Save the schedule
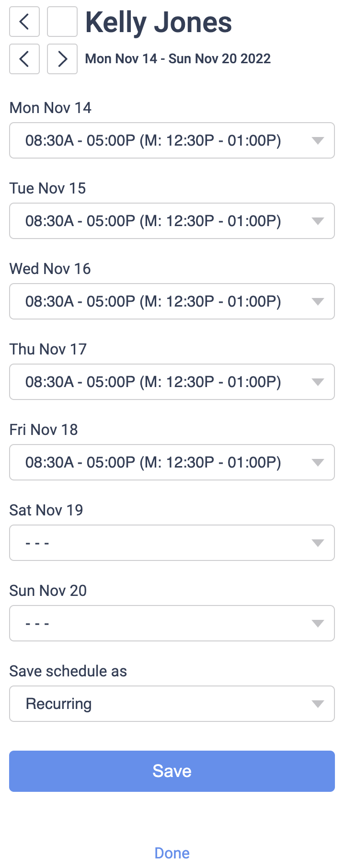Viewport: 345px width, 868px height. (172, 771)
